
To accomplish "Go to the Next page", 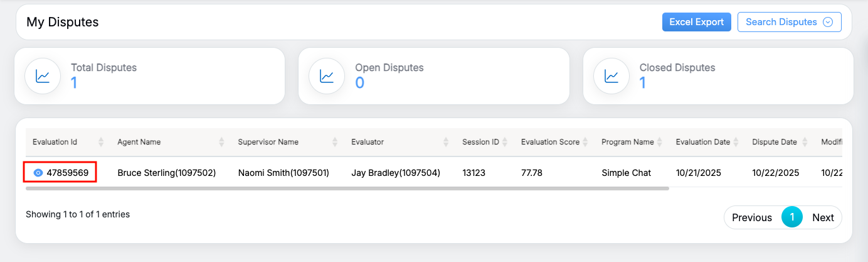I will point(823,217).
